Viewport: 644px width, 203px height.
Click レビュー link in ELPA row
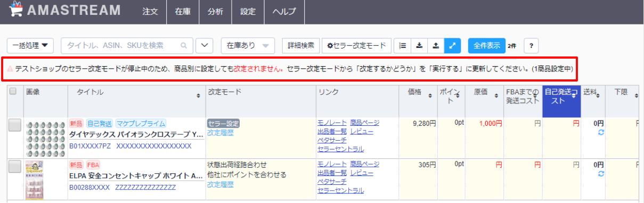pyautogui.click(x=362, y=173)
